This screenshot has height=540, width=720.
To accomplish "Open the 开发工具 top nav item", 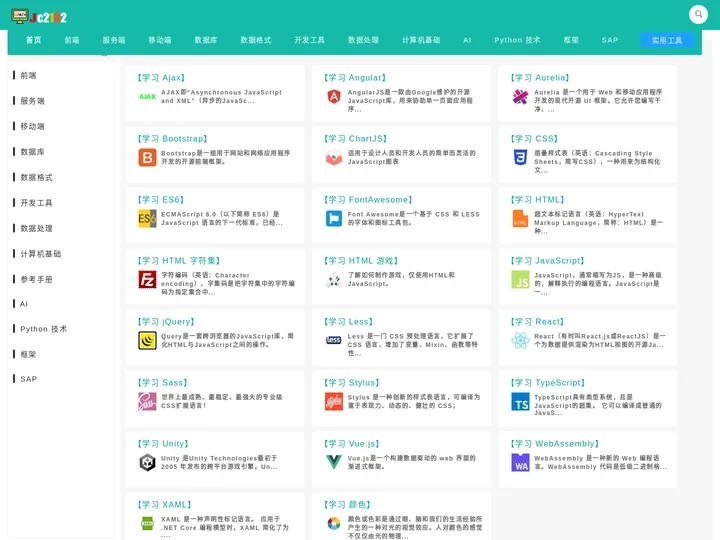I will pos(309,40).
